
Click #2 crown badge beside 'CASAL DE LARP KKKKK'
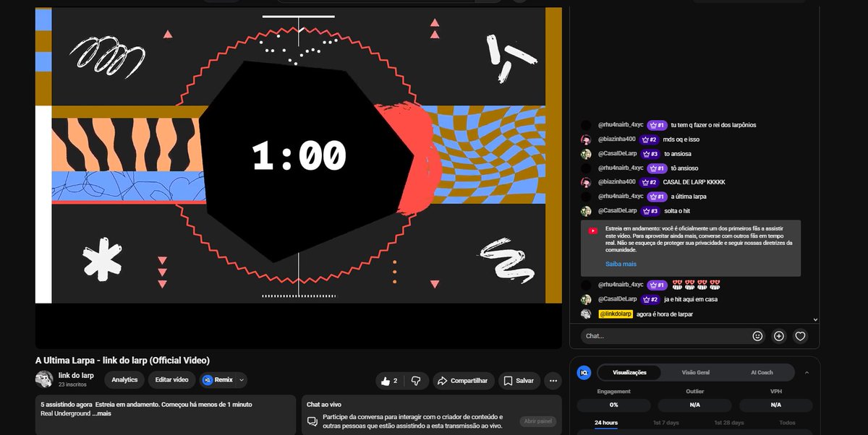pos(649,182)
